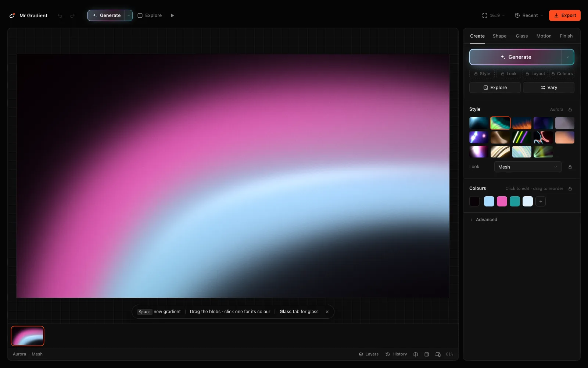The image size is (588, 368).
Task: Dismiss the hint bar with X
Action: (327, 312)
